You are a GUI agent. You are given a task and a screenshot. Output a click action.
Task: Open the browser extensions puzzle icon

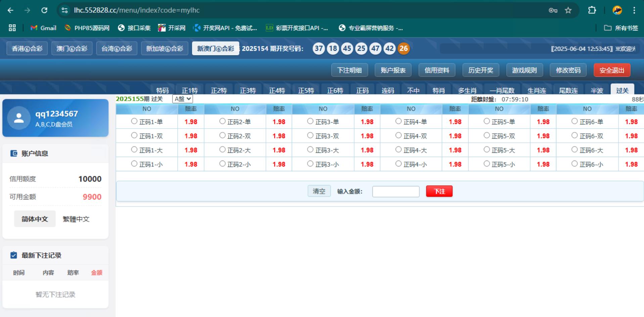pos(592,10)
